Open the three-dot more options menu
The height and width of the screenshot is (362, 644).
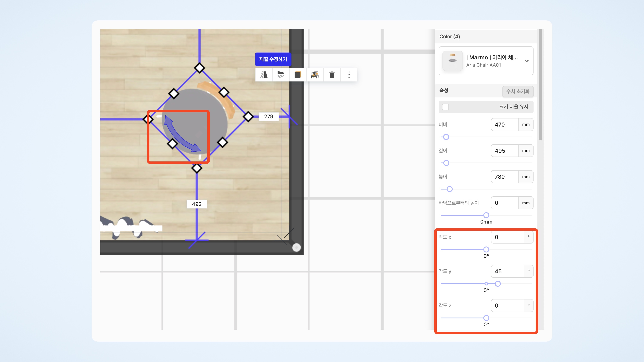[349, 75]
